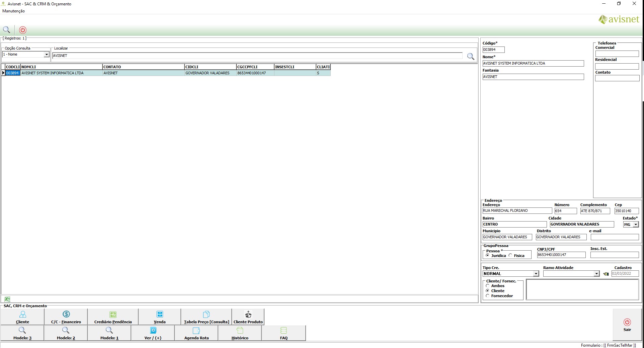644x348 pixels.
Task: Open C/C - Financeiro
Action: pos(66,317)
